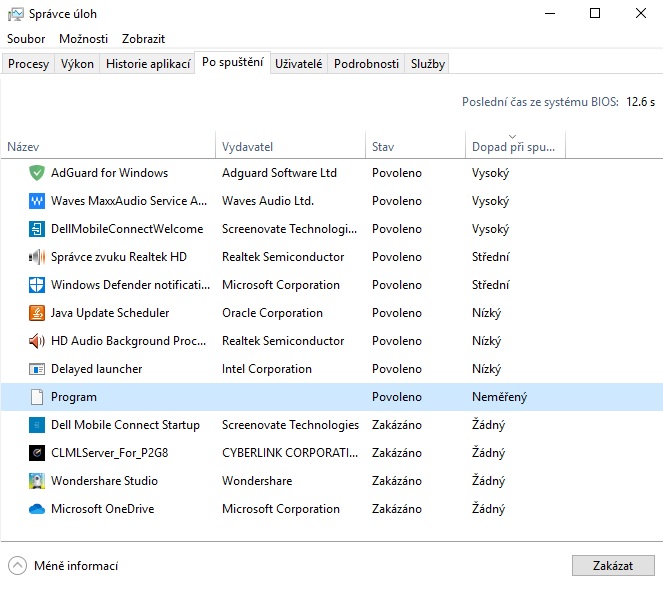Click the 12.6 s BIOS time value

tap(640, 102)
